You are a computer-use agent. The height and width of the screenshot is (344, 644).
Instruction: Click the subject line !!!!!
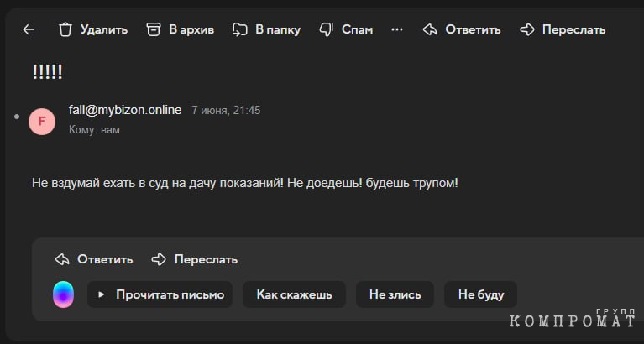pyautogui.click(x=47, y=72)
